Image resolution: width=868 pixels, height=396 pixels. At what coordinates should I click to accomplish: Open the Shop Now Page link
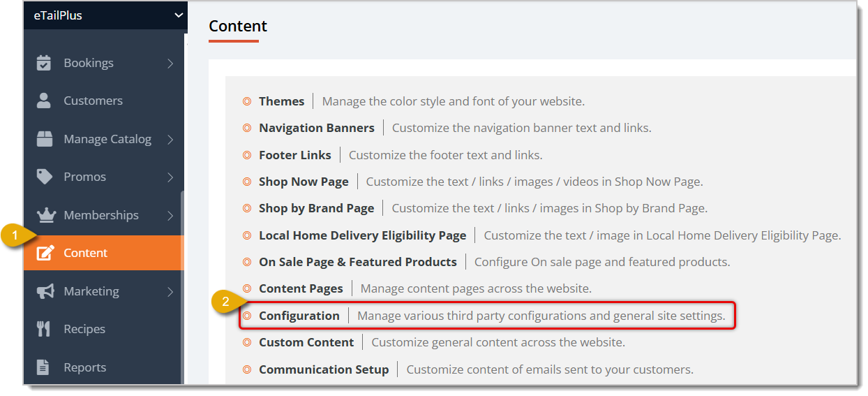[304, 182]
